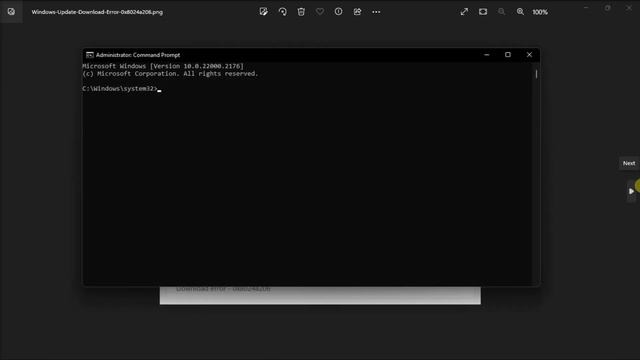Close the Command Prompt window in the image

(x=529, y=55)
